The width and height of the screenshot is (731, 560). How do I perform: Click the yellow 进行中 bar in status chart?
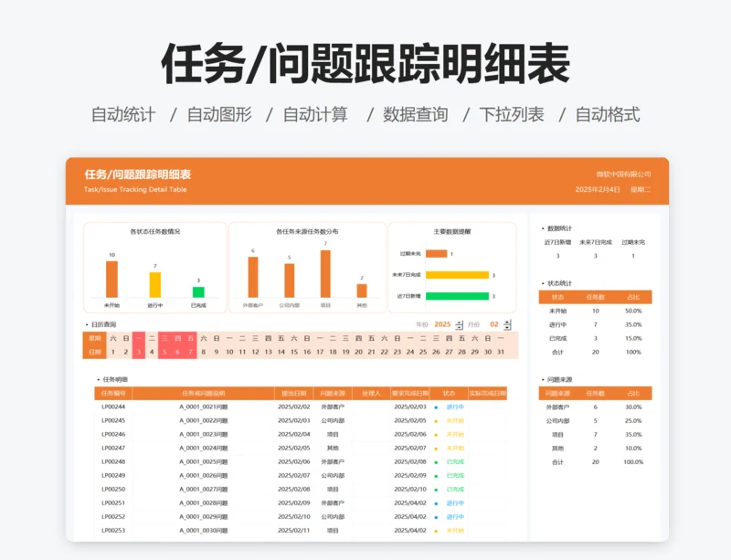click(x=155, y=285)
